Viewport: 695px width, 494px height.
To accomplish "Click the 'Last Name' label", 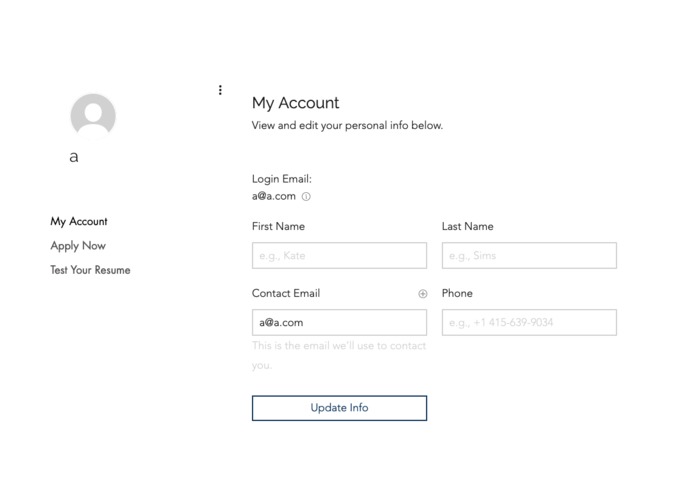I will pos(468,226).
